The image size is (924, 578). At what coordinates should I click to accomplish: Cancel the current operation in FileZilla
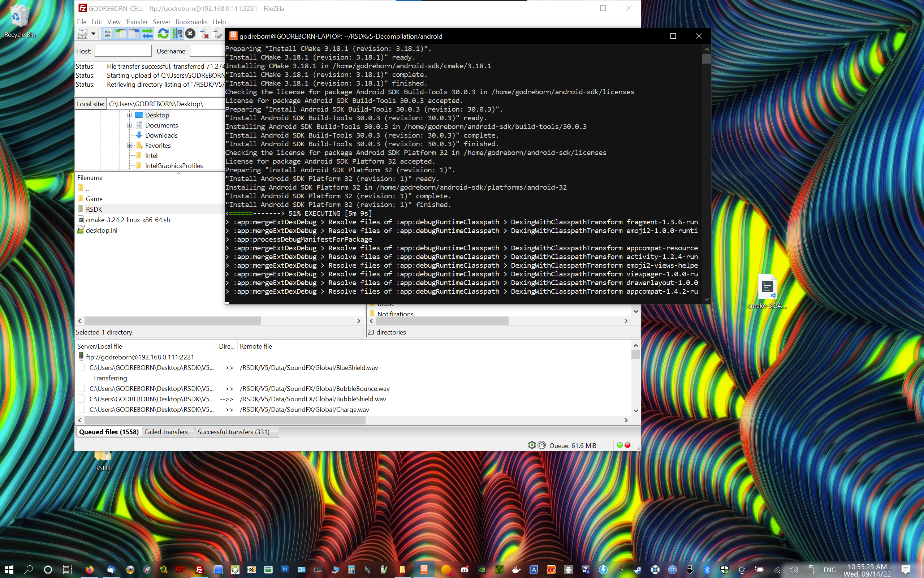pos(190,34)
